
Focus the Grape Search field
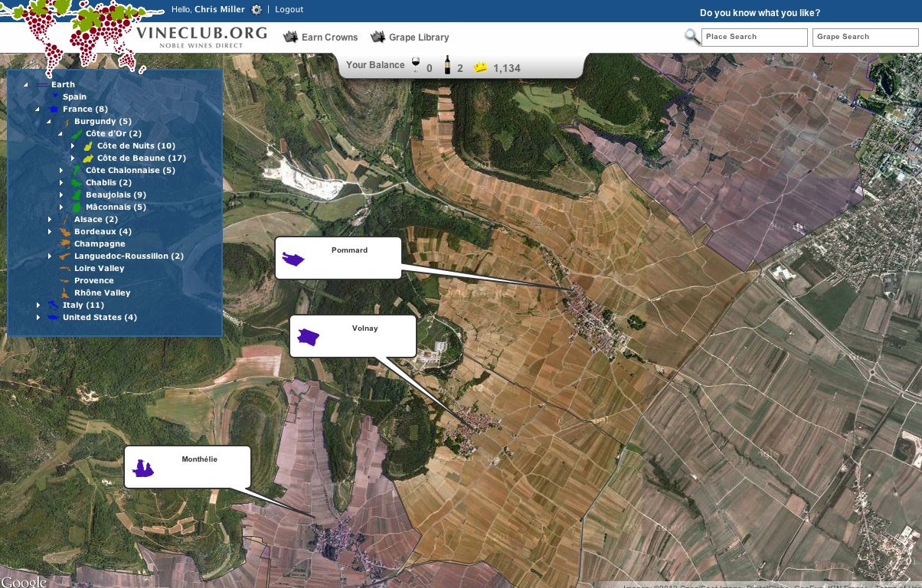[865, 38]
